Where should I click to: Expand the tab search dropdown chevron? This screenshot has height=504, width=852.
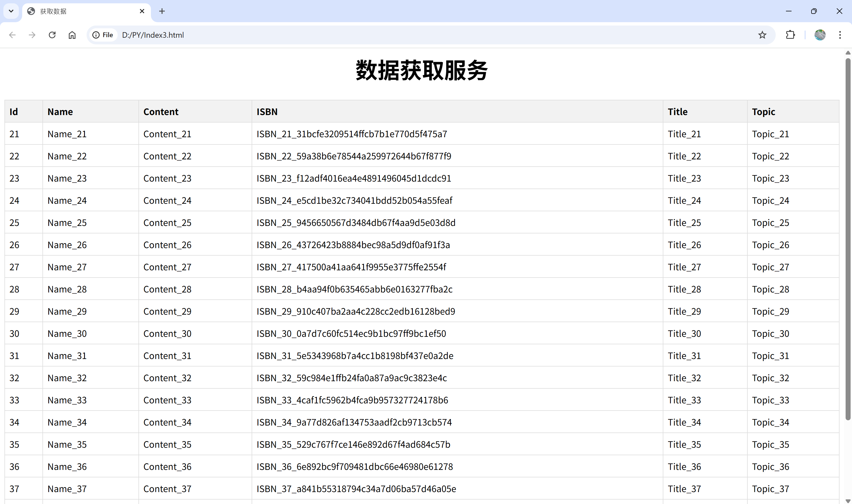pyautogui.click(x=11, y=11)
